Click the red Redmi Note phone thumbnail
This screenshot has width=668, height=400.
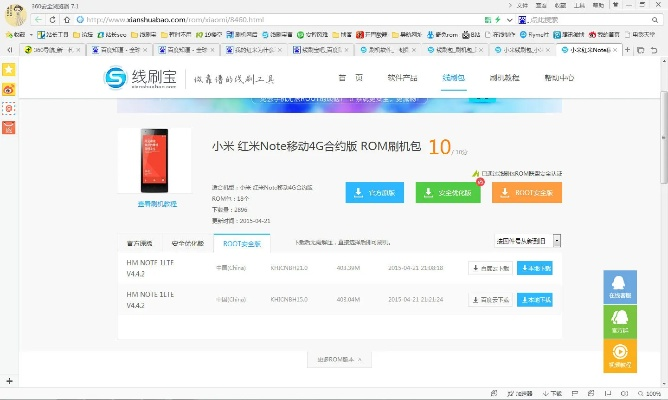pos(154,161)
